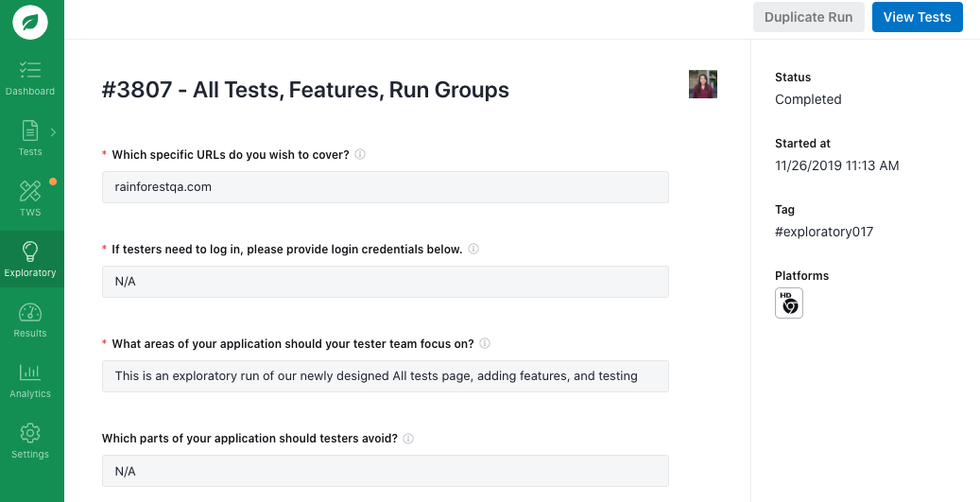Image resolution: width=980 pixels, height=502 pixels.
Task: Click the Chrome HD platform icon
Action: coord(789,303)
